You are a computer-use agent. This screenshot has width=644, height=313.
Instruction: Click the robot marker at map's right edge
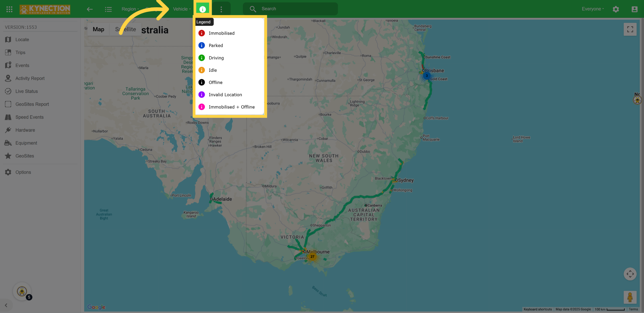point(638,100)
